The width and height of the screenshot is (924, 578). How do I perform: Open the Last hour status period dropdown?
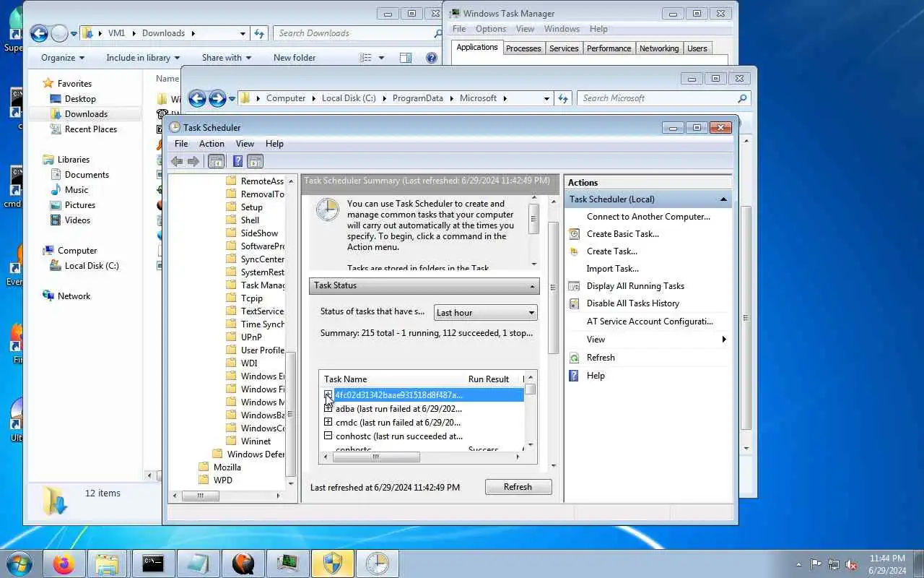(x=486, y=313)
